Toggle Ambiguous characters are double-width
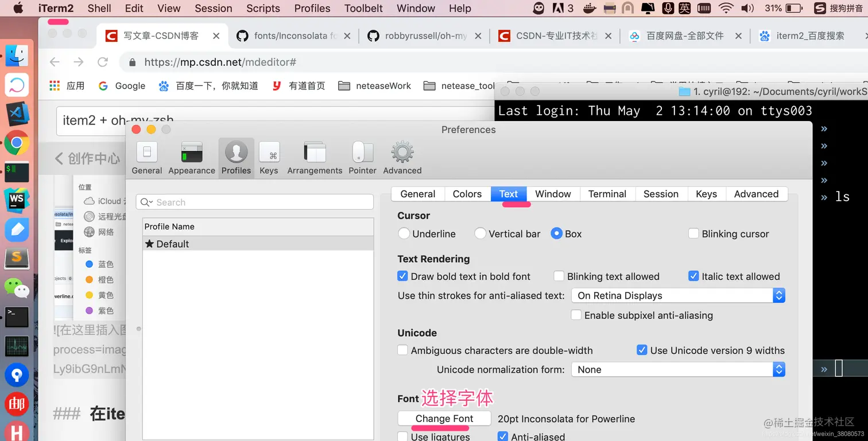868x441 pixels. pyautogui.click(x=403, y=350)
